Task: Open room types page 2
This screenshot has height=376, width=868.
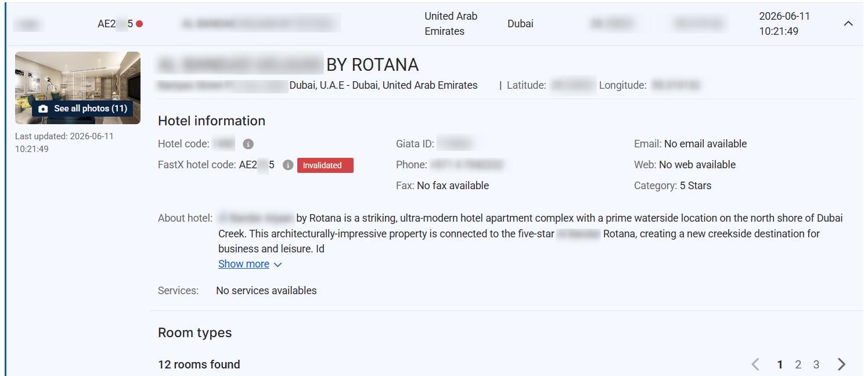Action: coord(798,364)
